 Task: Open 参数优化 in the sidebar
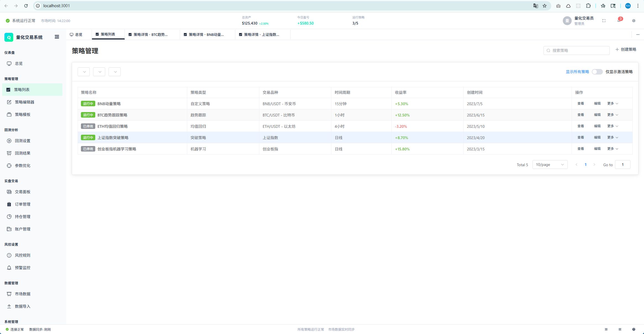coord(32,166)
